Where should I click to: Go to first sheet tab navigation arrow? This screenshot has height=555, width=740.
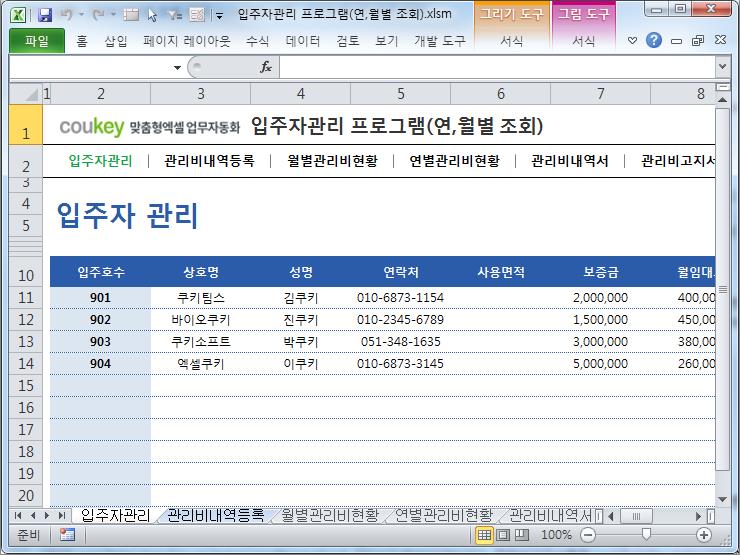coord(18,515)
